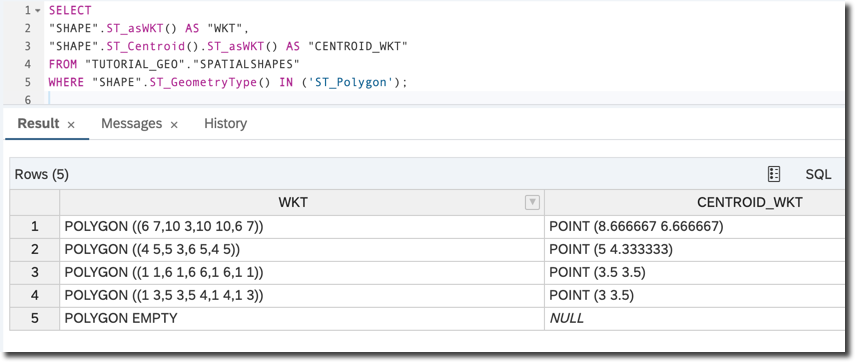
Task: Sort by the WKT column header
Action: click(293, 203)
